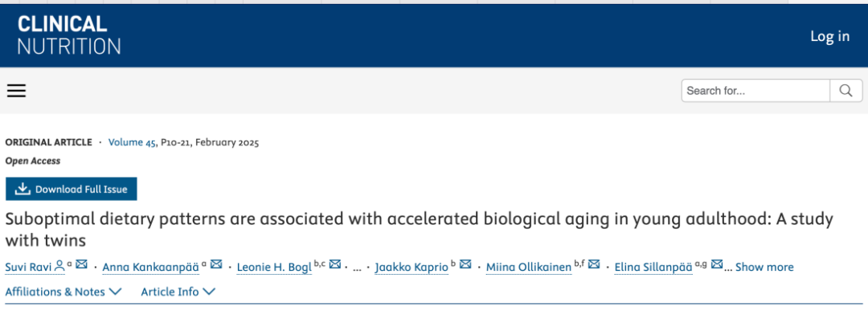
Task: Click the envelope icon beside Miina Ollikainen
Action: click(x=594, y=264)
